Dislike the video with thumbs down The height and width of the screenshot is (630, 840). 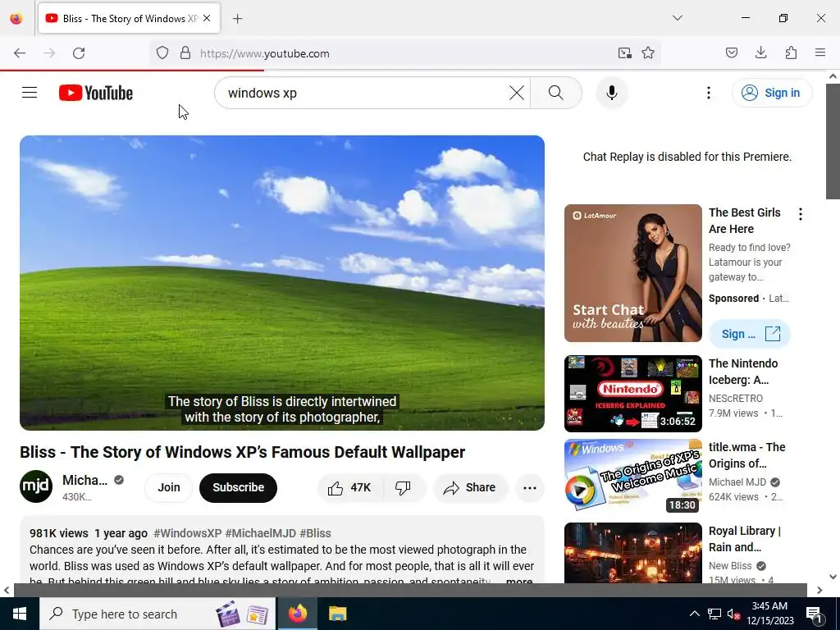tap(403, 487)
